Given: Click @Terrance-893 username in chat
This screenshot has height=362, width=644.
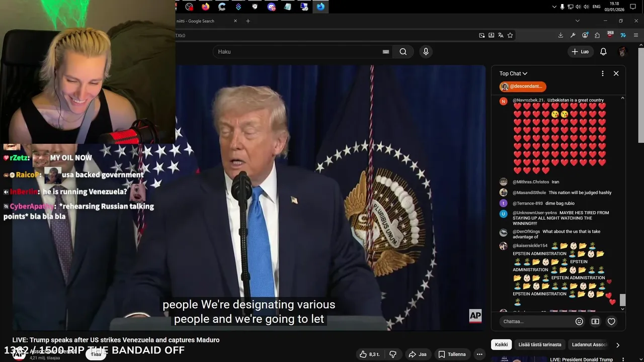Looking at the screenshot, I should coord(528,204).
